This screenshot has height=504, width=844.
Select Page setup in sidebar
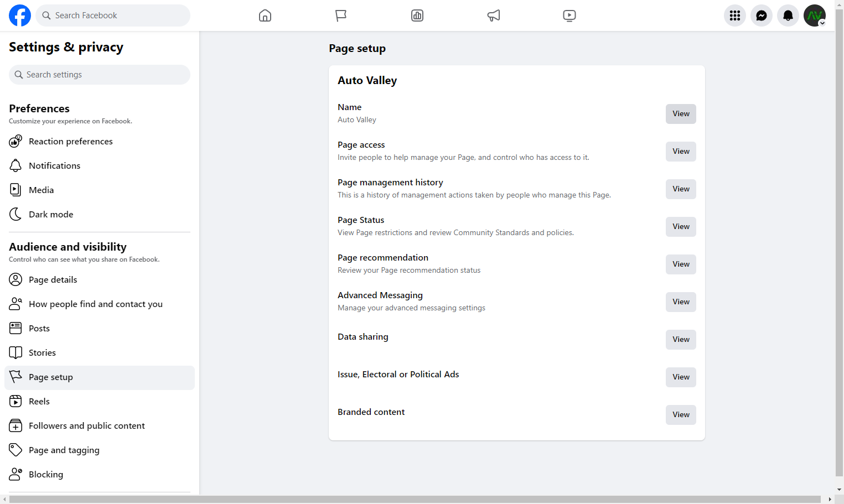[x=100, y=377]
